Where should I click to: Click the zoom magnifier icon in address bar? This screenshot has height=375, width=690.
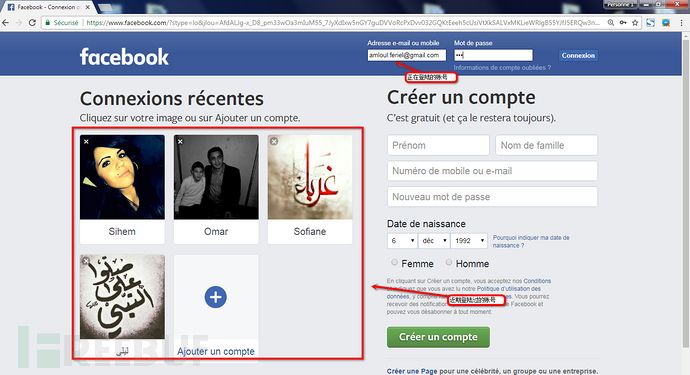point(611,22)
